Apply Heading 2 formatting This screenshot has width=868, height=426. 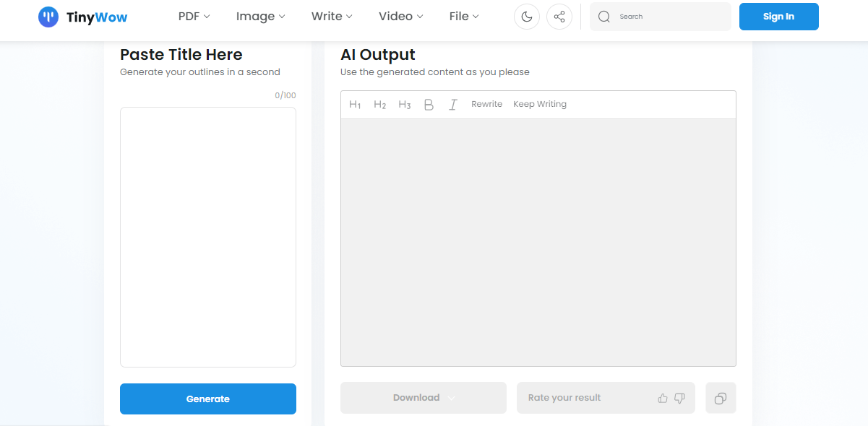point(379,105)
